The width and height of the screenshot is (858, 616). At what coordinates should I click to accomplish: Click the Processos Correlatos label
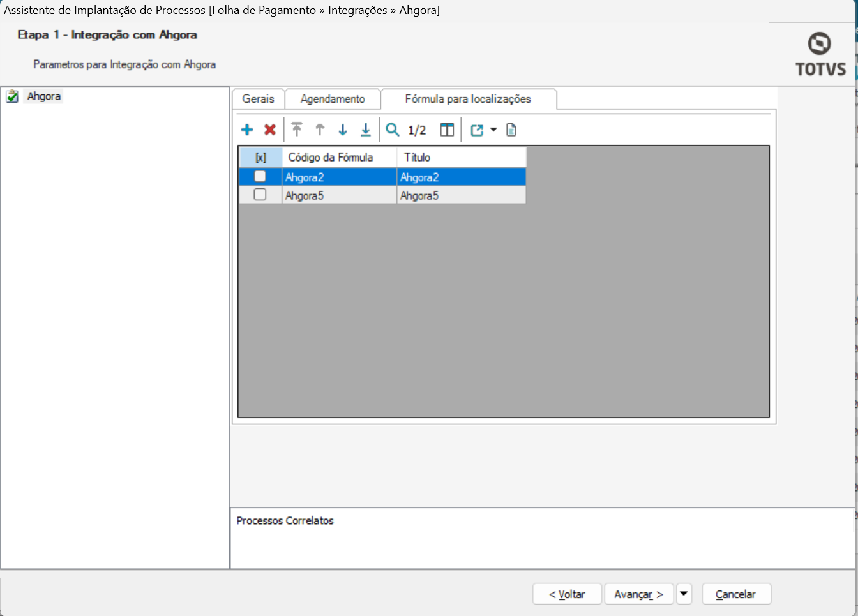pyautogui.click(x=285, y=521)
